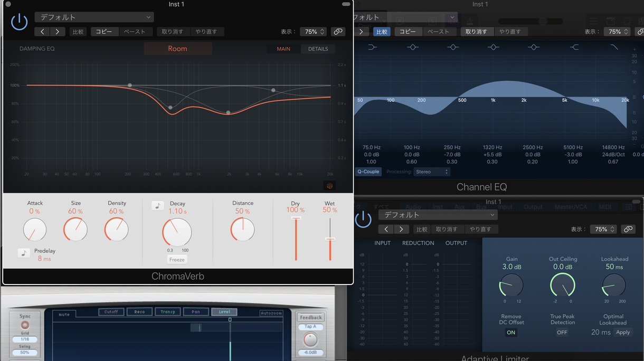Open the Tap A selector under Feedback
644x361 pixels.
pos(310,327)
